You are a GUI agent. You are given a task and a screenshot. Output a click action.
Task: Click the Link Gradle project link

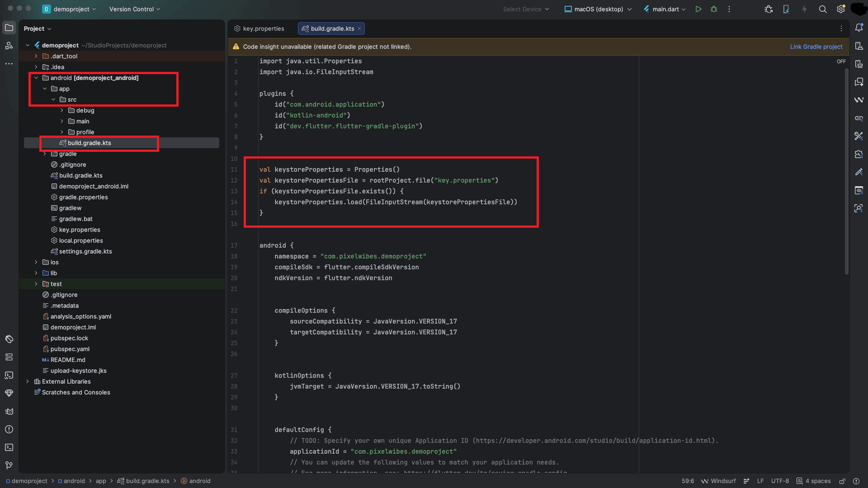[816, 47]
